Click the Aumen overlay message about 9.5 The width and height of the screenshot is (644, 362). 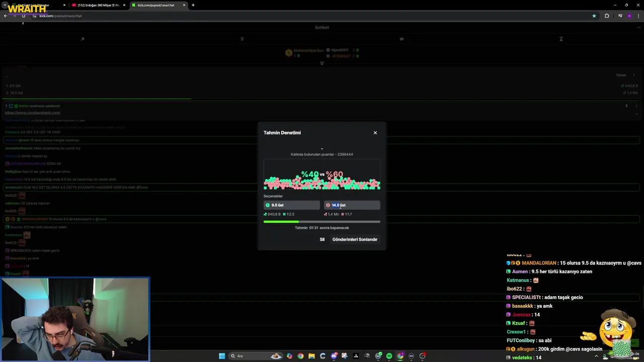(x=549, y=271)
